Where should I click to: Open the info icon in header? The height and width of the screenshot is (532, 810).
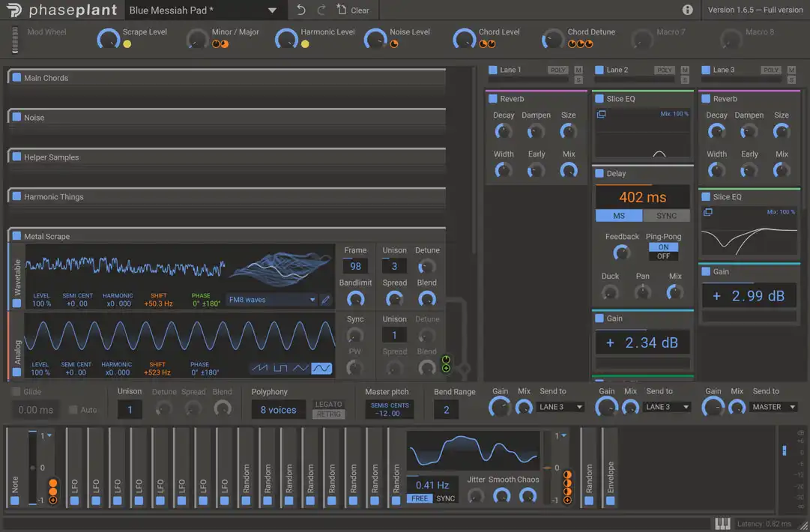(687, 10)
